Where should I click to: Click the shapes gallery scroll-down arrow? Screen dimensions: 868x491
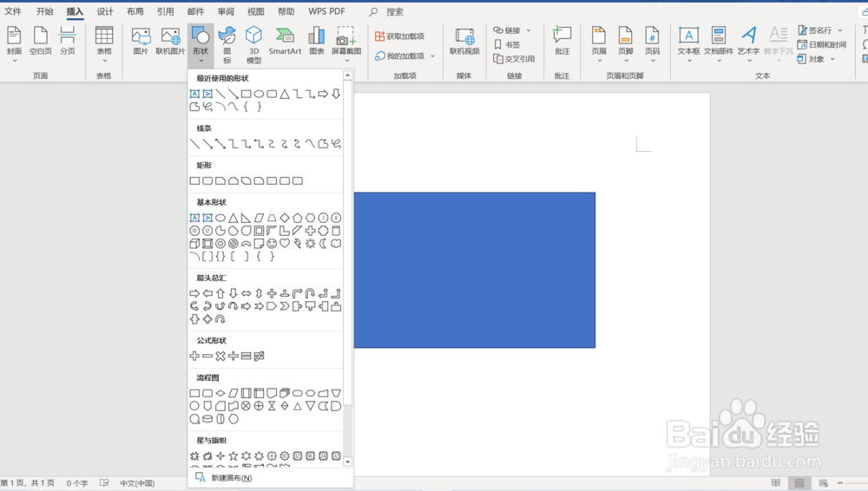(x=348, y=462)
